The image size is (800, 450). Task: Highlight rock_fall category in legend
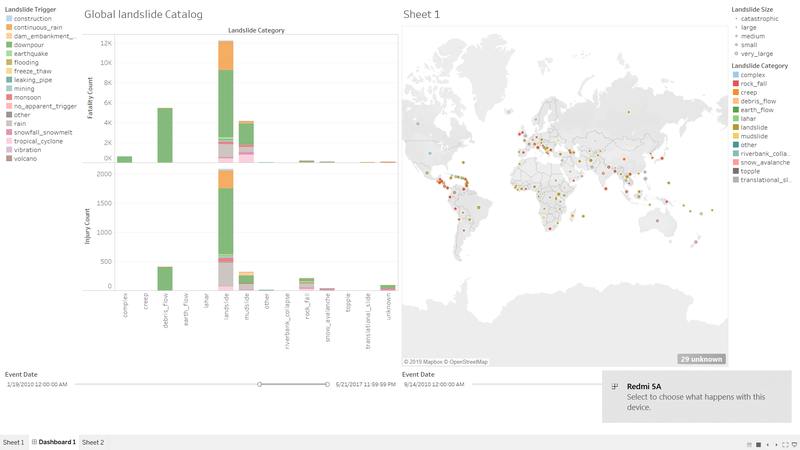coord(736,83)
